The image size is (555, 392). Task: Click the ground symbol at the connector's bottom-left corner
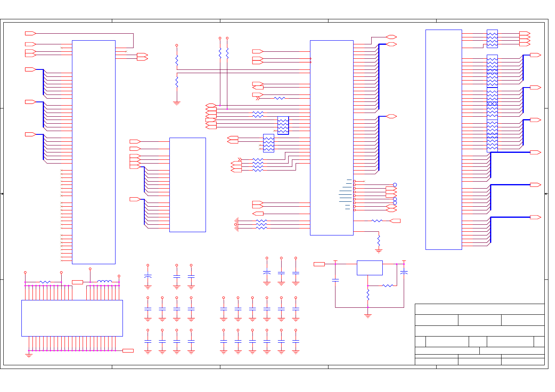tap(29, 355)
